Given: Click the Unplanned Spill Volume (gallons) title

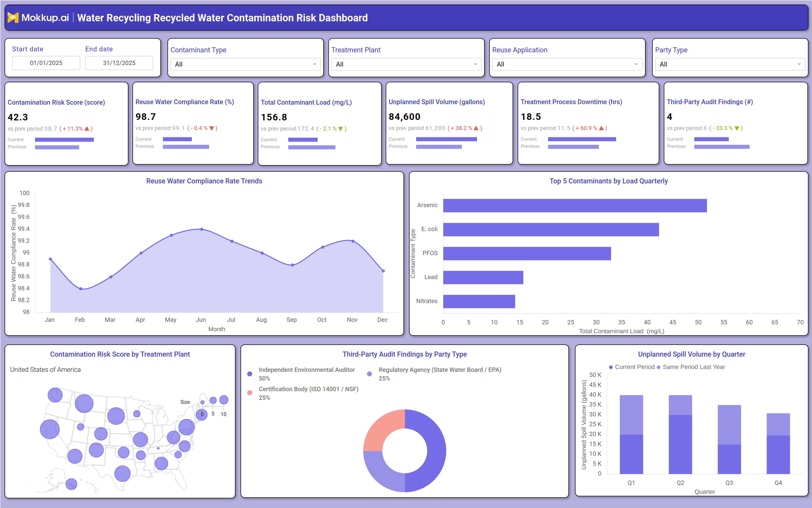Looking at the screenshot, I should point(436,102).
